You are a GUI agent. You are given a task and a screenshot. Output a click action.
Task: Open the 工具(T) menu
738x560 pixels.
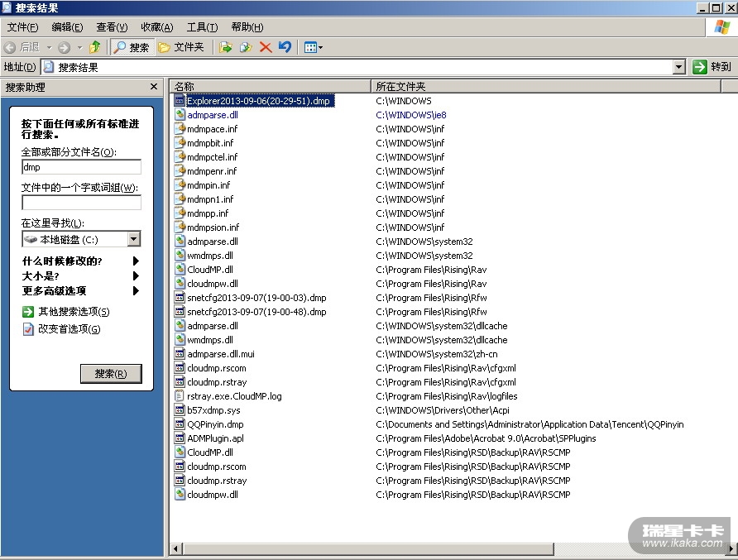pyautogui.click(x=202, y=27)
